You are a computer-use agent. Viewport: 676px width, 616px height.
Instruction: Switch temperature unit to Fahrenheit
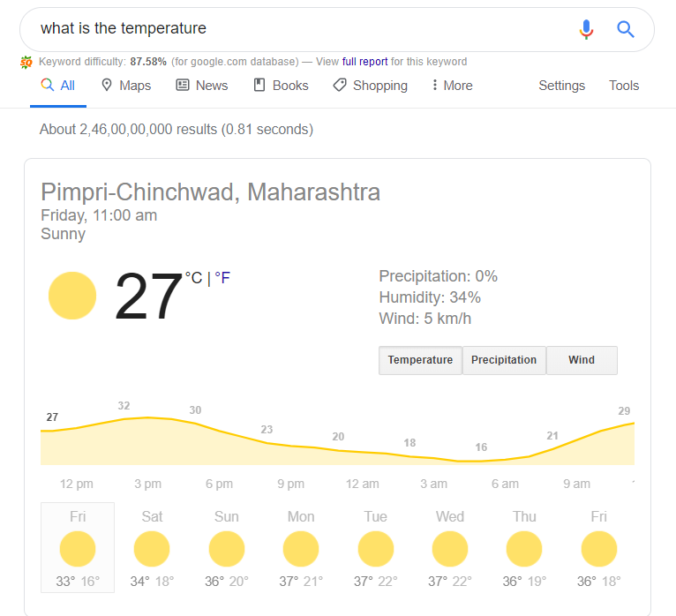coord(222,278)
